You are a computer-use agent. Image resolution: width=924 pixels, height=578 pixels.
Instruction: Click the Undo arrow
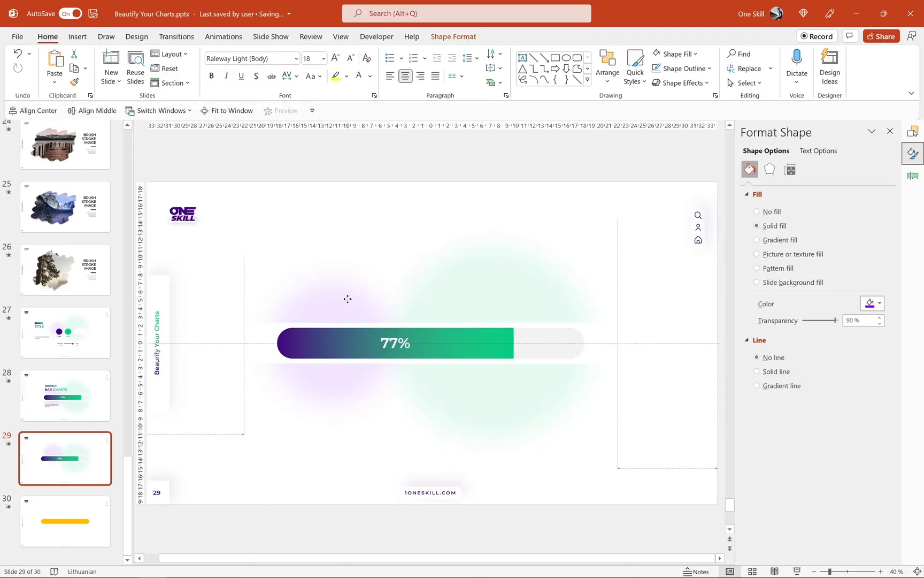click(18, 54)
